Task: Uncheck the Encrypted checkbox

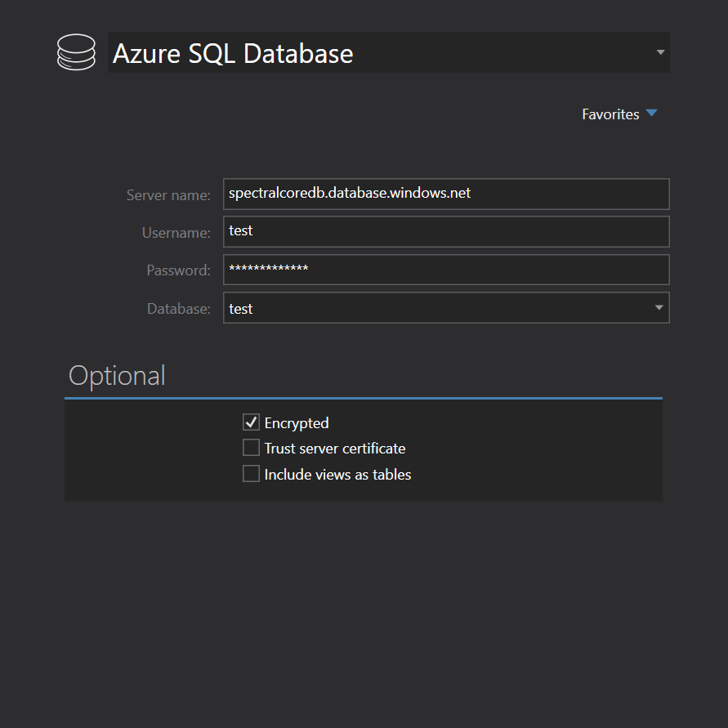Action: click(251, 422)
